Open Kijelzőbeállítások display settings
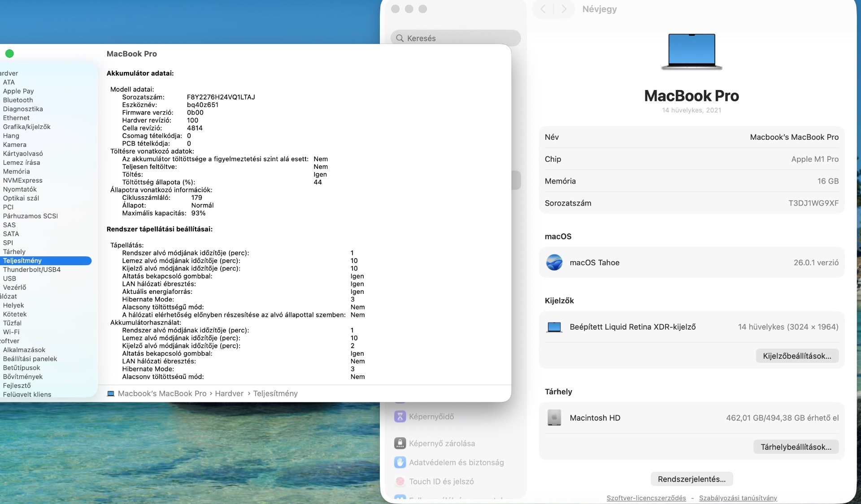This screenshot has width=861, height=504. 797,356
